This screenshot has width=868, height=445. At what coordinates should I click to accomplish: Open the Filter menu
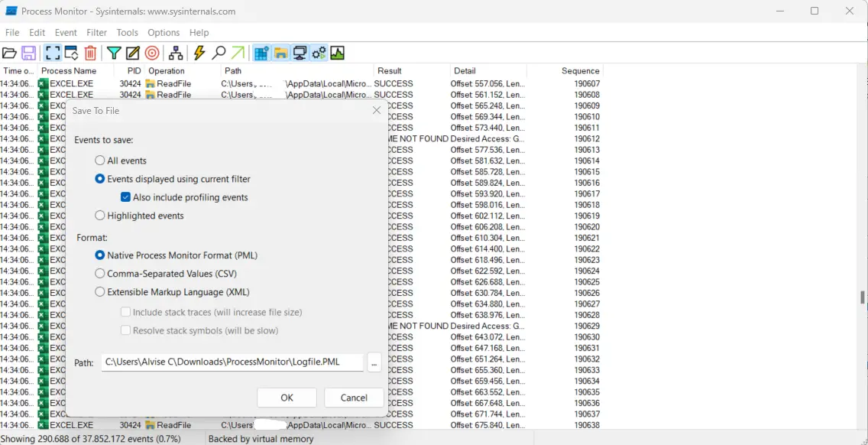pyautogui.click(x=96, y=33)
